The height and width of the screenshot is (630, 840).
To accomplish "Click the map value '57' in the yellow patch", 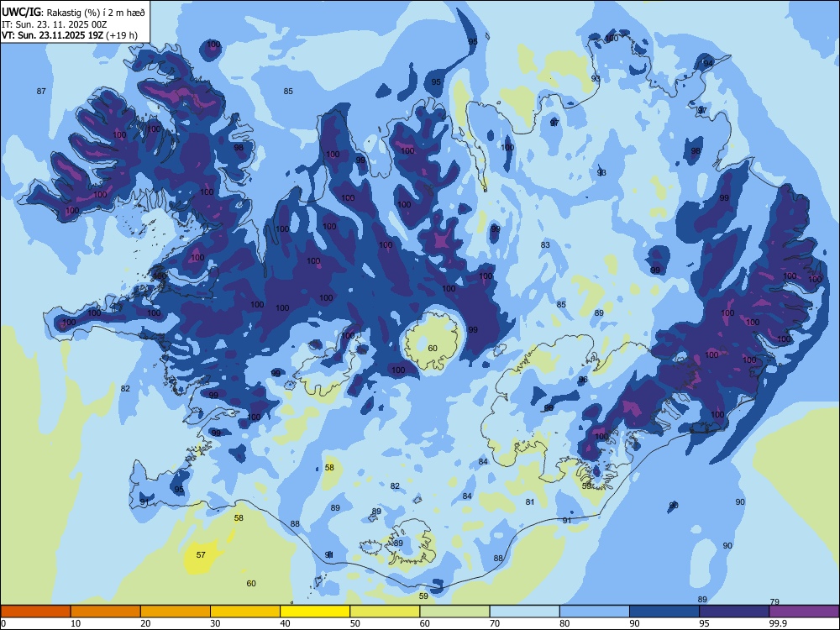I will point(201,554).
